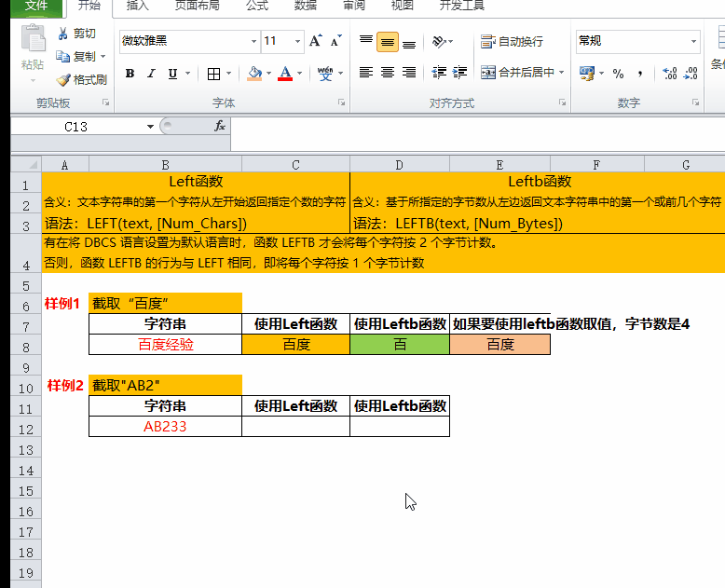Open the font name dropdown

click(x=253, y=41)
